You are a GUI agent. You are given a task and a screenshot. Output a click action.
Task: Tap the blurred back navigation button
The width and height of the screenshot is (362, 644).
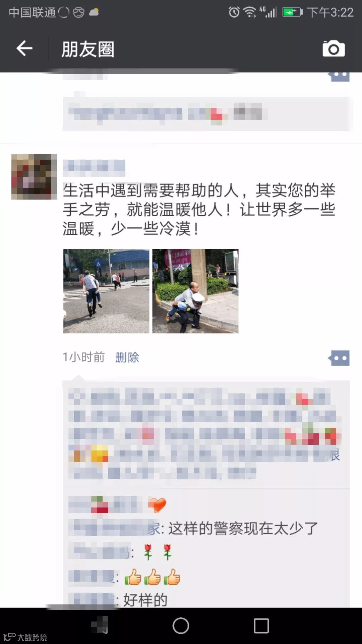(x=100, y=626)
